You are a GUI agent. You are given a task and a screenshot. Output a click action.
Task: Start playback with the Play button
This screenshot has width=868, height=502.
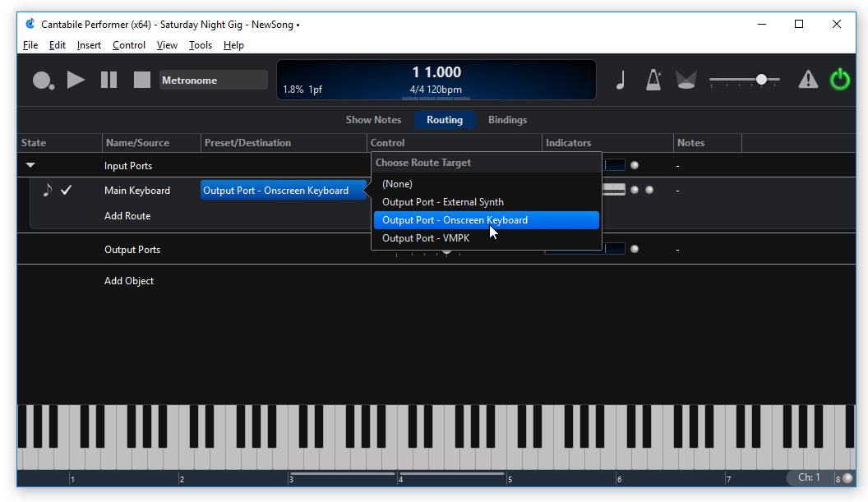click(x=76, y=81)
